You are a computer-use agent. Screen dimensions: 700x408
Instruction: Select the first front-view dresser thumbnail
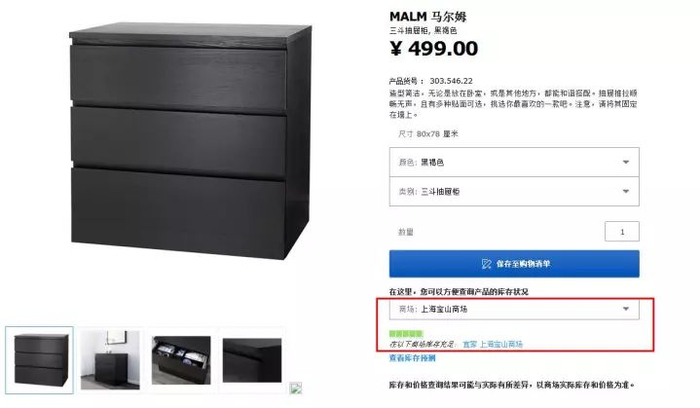39,360
